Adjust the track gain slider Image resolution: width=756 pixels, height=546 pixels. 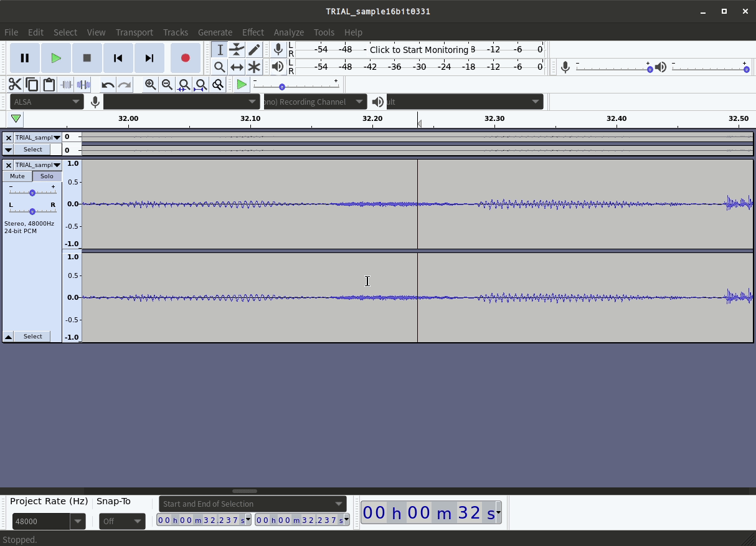coord(32,193)
